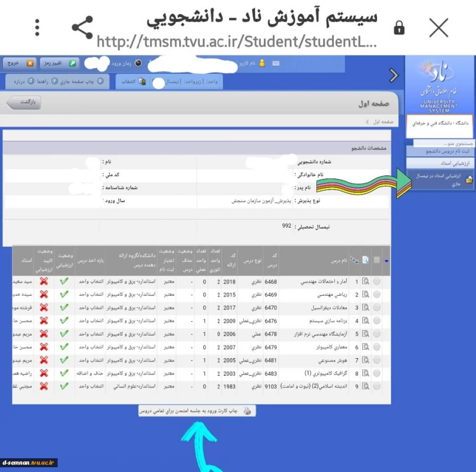Click the صفحه اول breadcrumb link
The width and height of the screenshot is (476, 472).
[x=383, y=122]
